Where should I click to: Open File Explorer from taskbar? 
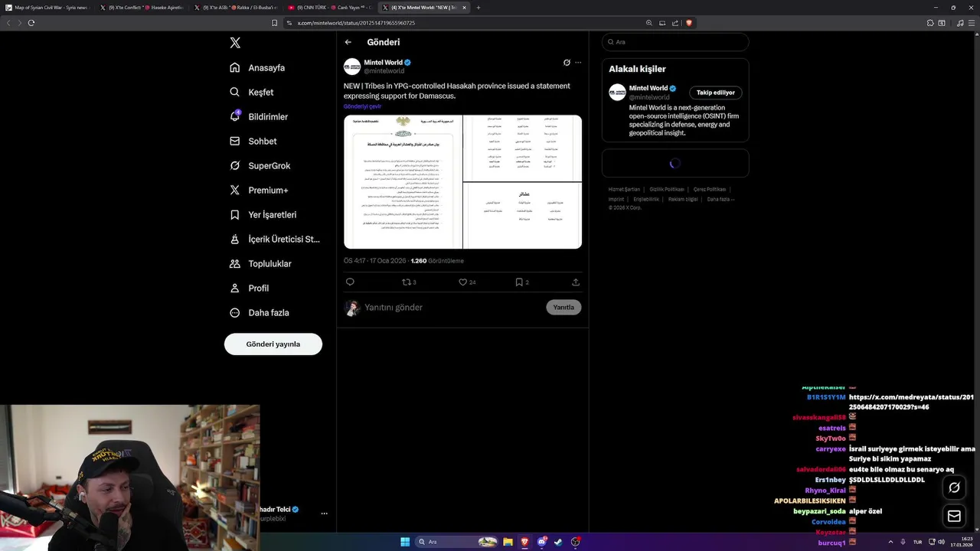[x=508, y=542]
